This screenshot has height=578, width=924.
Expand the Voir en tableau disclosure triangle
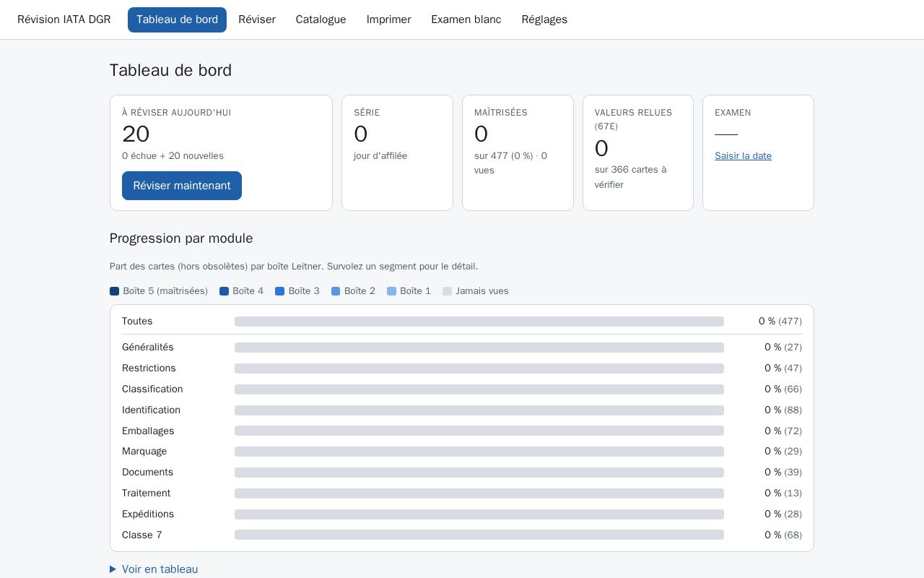tap(113, 569)
